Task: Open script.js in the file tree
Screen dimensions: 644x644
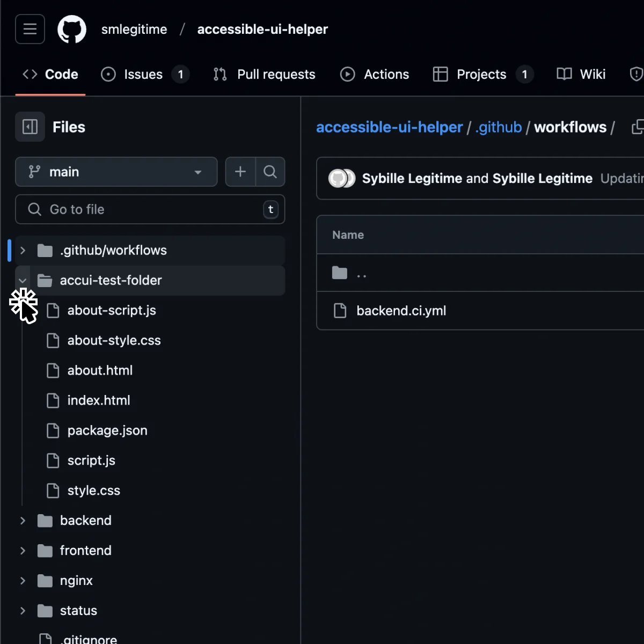Action: (91, 460)
